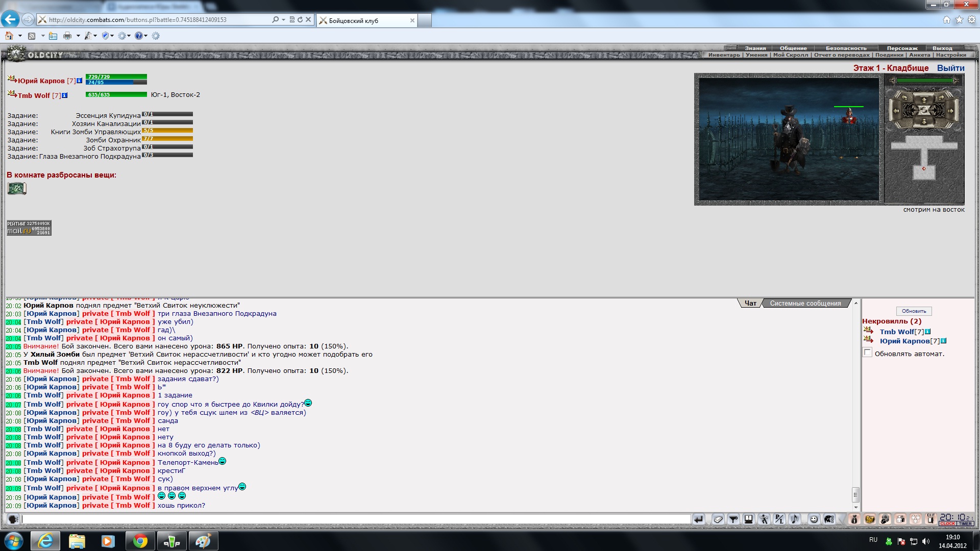This screenshot has width=980, height=551.
Task: Click the Internet Explorer taskbar icon
Action: point(45,541)
